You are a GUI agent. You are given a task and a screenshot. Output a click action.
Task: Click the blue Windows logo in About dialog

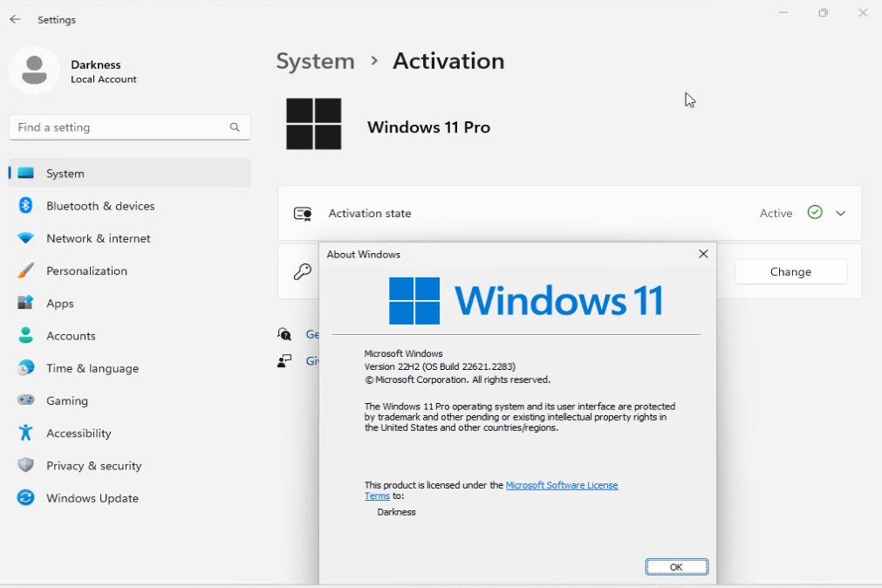pos(414,301)
